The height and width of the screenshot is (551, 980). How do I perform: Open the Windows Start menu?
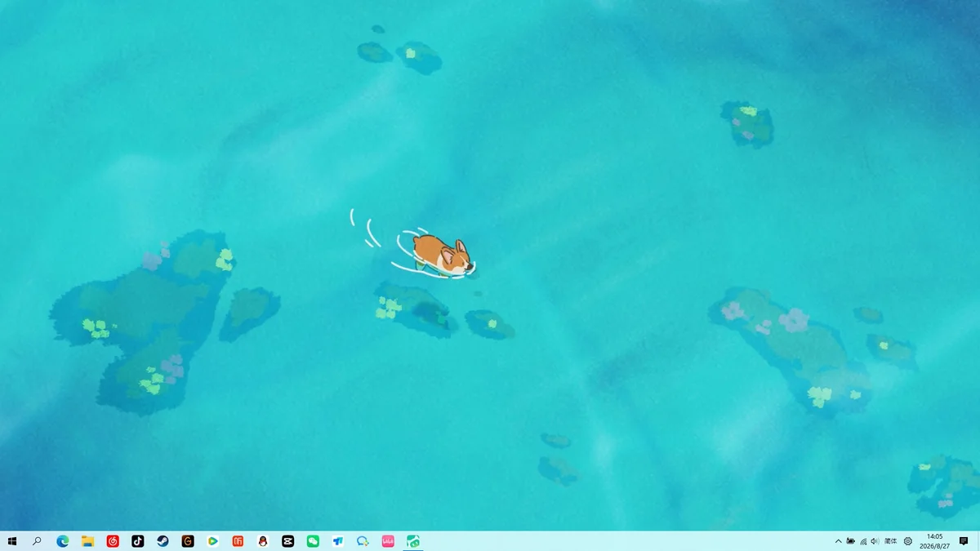point(12,541)
